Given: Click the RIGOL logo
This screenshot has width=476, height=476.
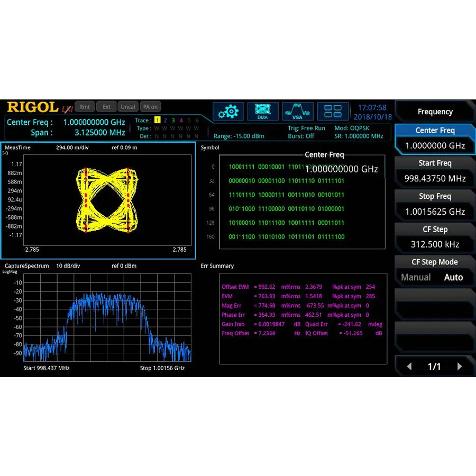Looking at the screenshot, I should click(33, 107).
